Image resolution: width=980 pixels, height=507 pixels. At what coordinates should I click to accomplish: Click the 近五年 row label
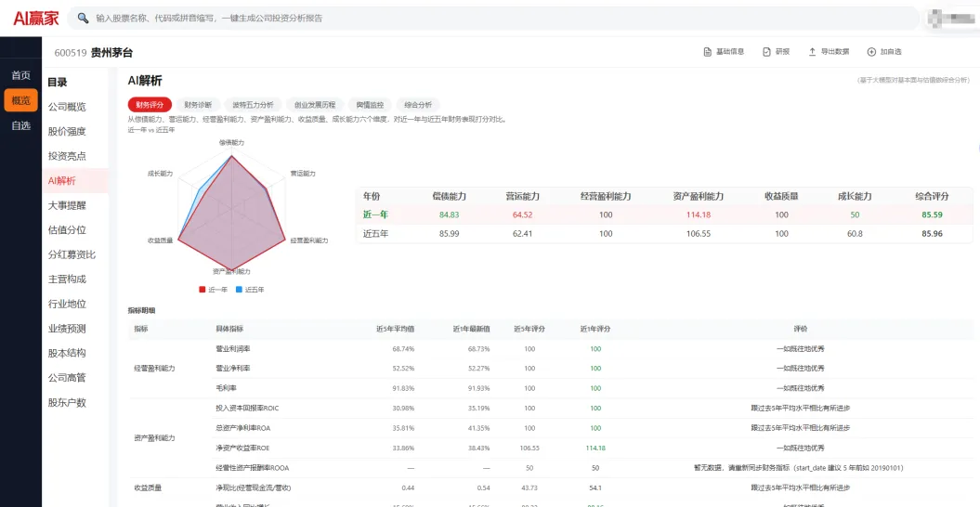point(375,234)
